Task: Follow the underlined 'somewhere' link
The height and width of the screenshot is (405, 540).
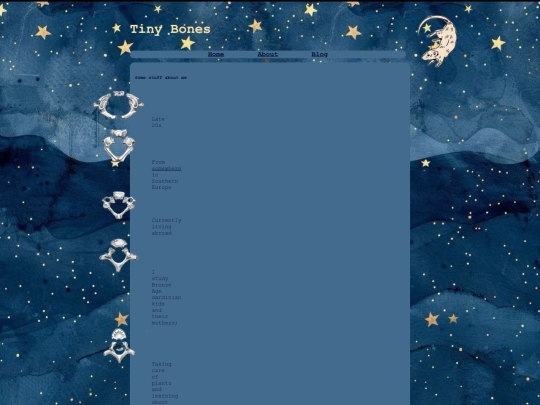Action: click(166, 168)
